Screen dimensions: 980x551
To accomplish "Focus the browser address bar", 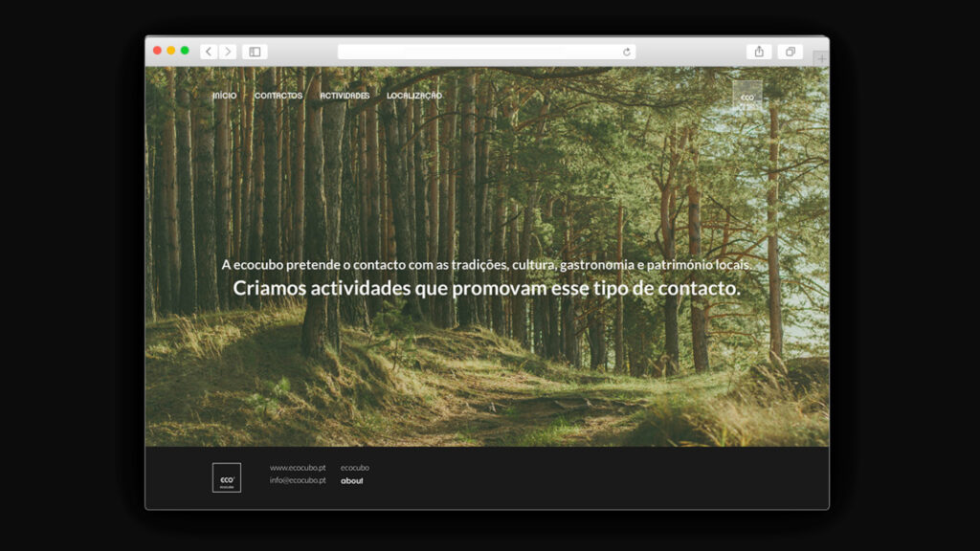I will coord(486,52).
